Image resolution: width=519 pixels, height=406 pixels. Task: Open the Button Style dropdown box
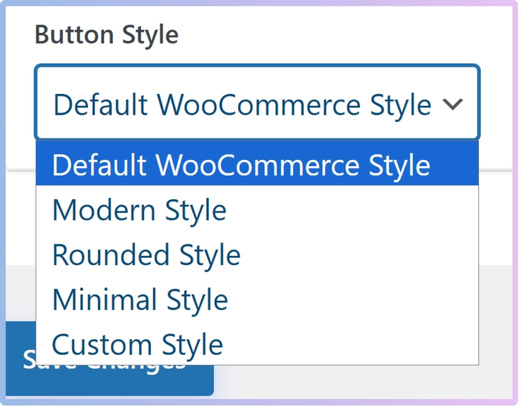click(257, 102)
